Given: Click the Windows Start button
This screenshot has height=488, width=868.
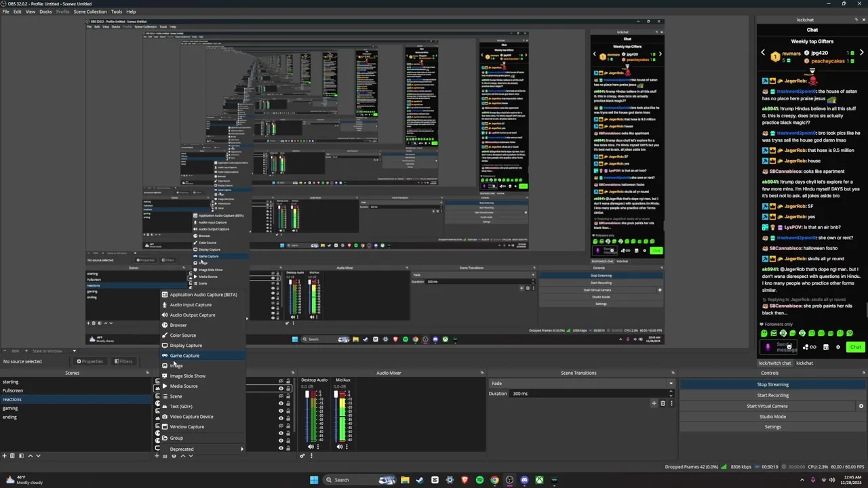Looking at the screenshot, I should click(x=314, y=480).
